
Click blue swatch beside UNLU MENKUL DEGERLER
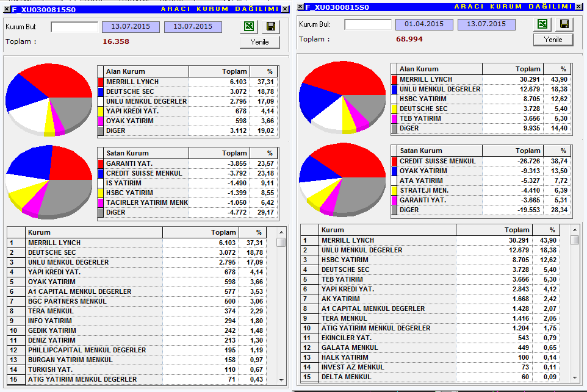tap(394, 90)
